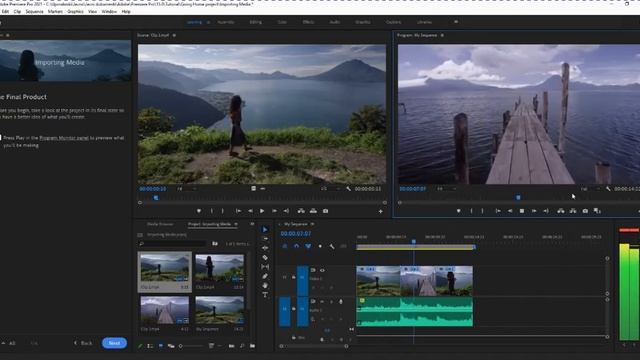Open the Sequence menu
This screenshot has width=640, height=360.
coord(34,11)
